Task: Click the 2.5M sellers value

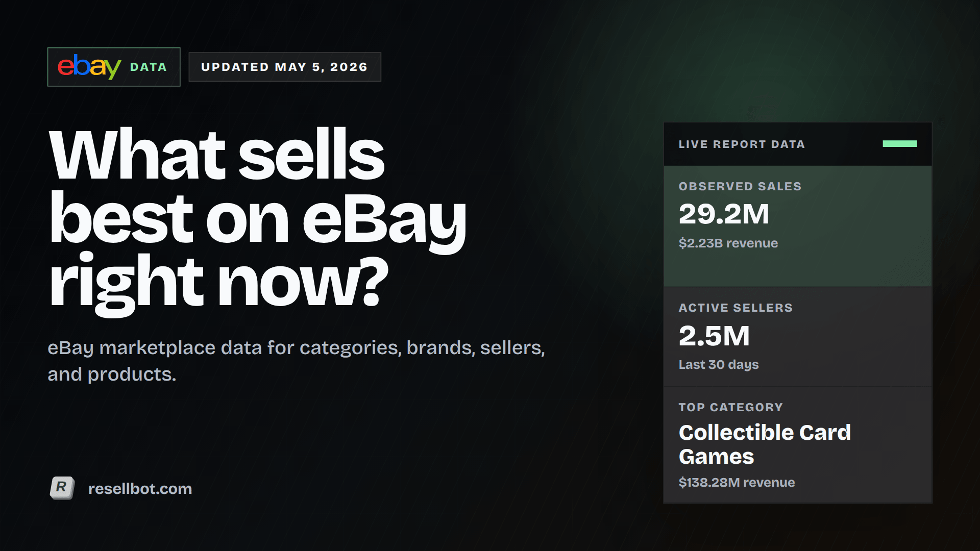Action: pos(714,336)
